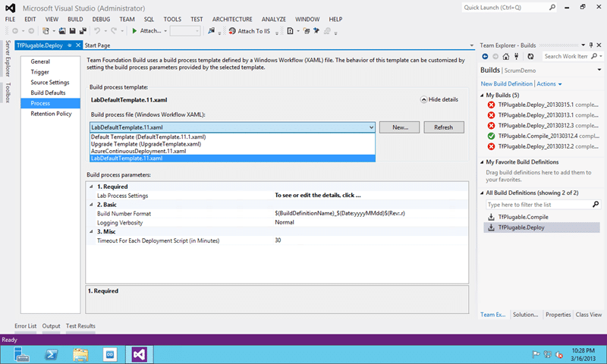
Task: Open the Error List tab
Action: click(x=26, y=326)
